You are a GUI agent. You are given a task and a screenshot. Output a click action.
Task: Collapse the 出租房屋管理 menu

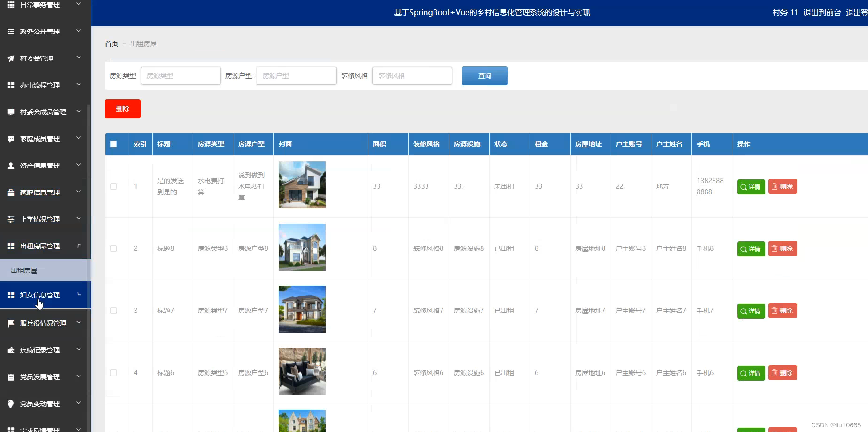click(x=45, y=246)
